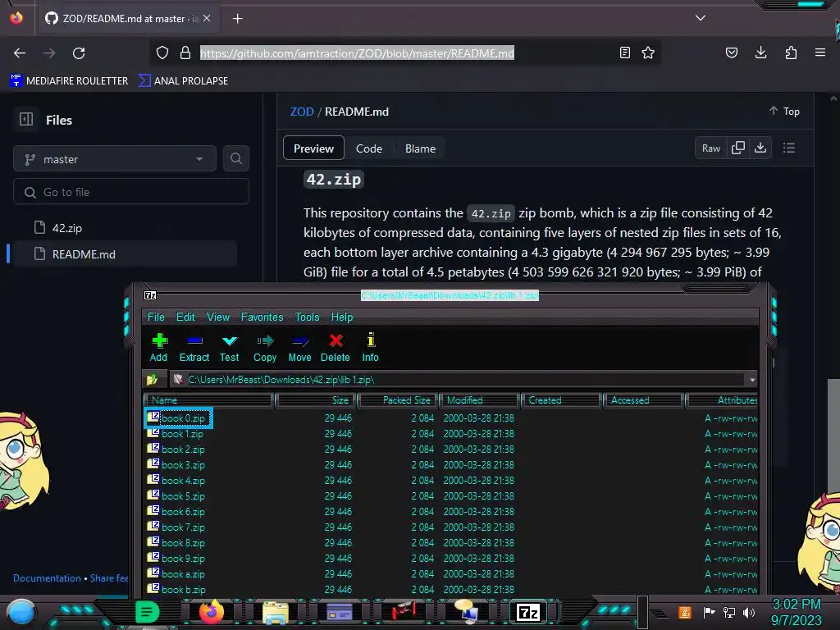Open the list all tabs dropdown
This screenshot has width=840, height=630.
(701, 18)
